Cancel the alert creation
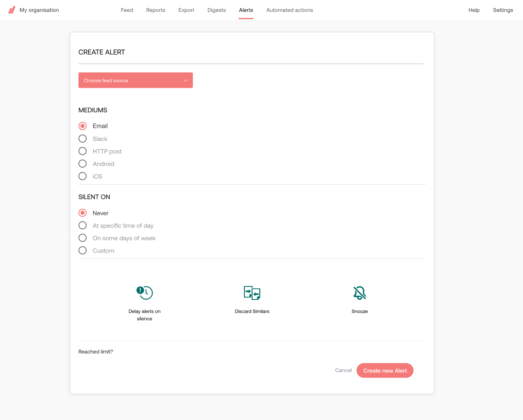This screenshot has width=523, height=420. click(x=343, y=371)
